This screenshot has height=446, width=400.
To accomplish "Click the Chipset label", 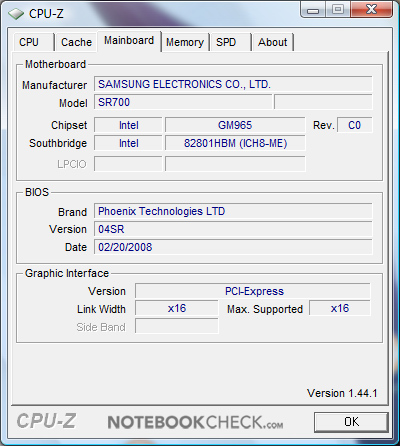I will 69,125.
